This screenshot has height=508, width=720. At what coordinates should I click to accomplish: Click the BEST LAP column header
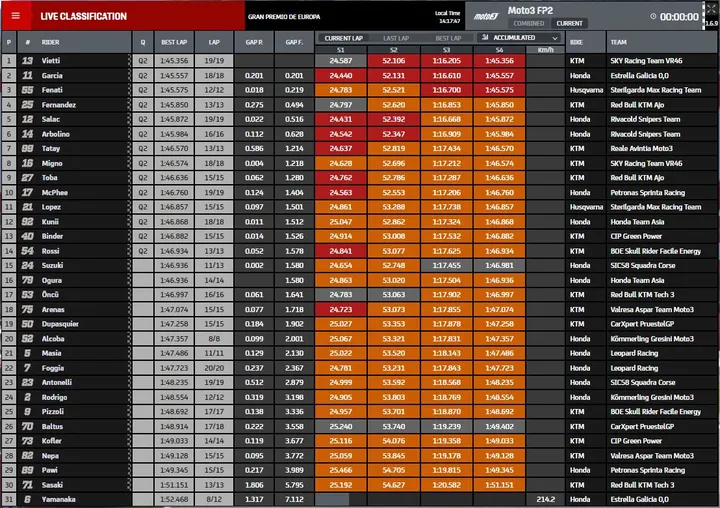pos(174,42)
